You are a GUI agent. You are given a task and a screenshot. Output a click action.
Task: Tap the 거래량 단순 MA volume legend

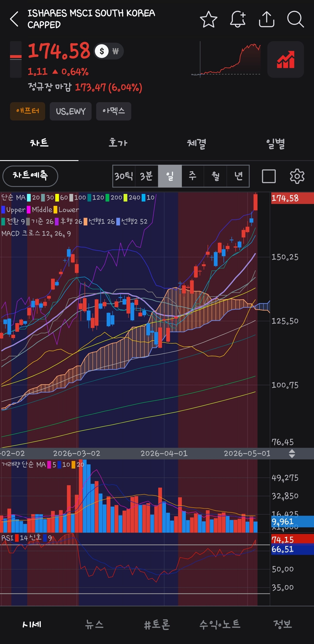click(43, 464)
